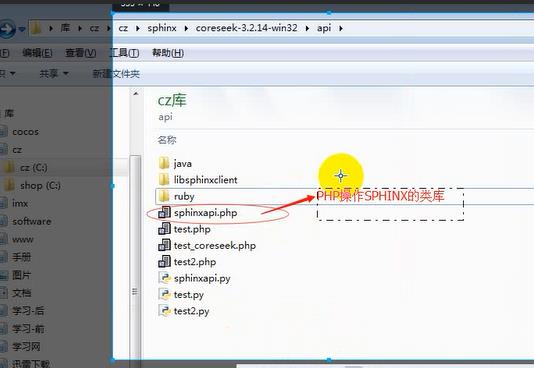The image size is (534, 368).
Task: Click the shop (C:) folder icon in sidebar
Action: click(9, 186)
